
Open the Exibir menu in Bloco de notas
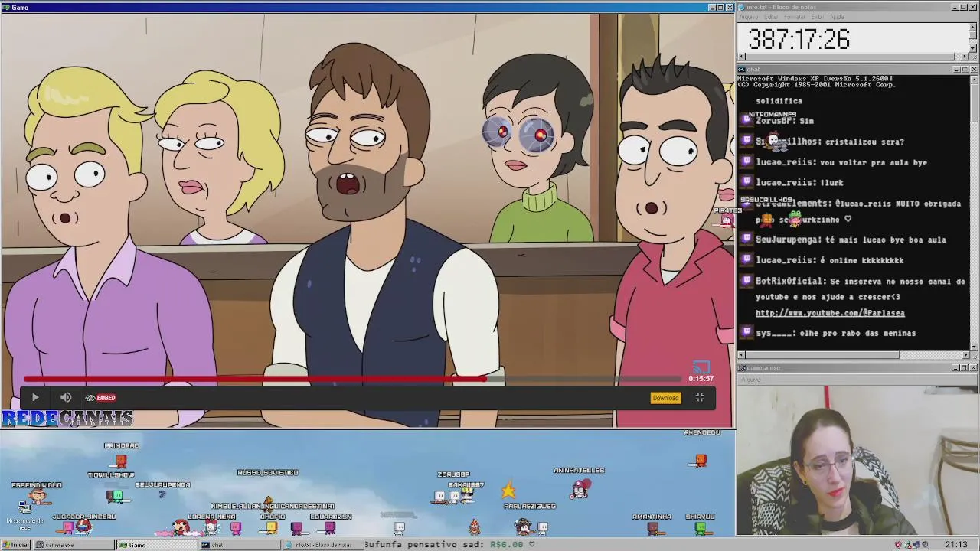click(817, 17)
